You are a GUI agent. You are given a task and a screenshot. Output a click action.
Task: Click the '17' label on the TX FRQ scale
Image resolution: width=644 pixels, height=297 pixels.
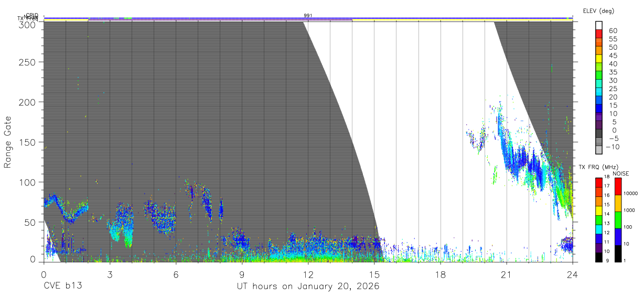tap(606, 186)
